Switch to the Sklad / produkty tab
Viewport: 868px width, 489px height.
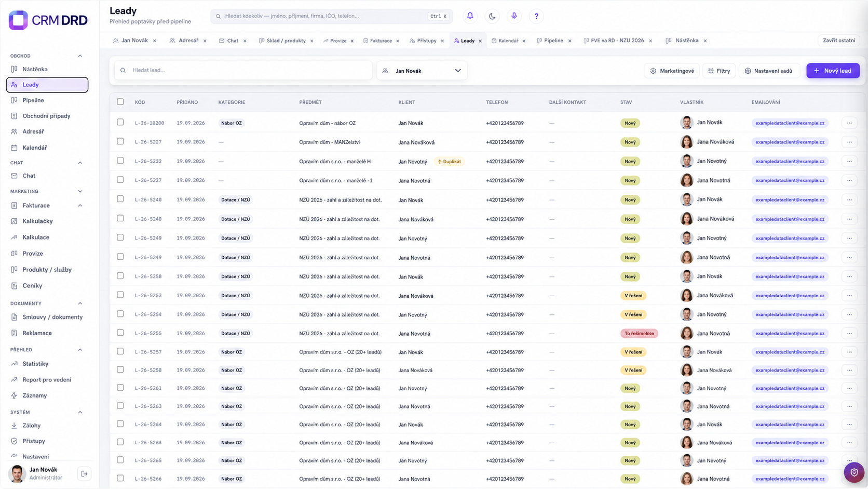286,41
